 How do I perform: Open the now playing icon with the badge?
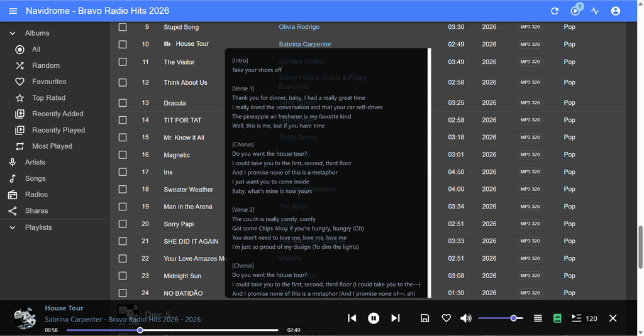(575, 11)
